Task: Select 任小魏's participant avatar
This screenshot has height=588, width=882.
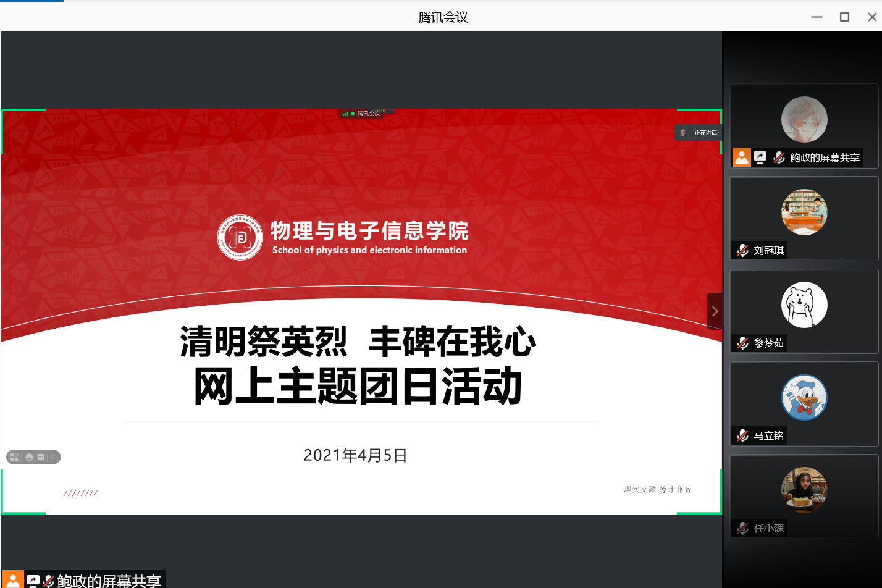Action: 804,490
